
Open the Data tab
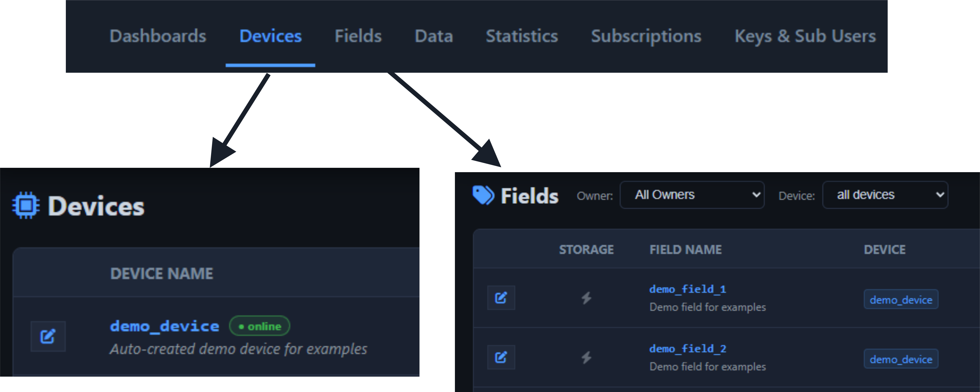click(x=433, y=36)
